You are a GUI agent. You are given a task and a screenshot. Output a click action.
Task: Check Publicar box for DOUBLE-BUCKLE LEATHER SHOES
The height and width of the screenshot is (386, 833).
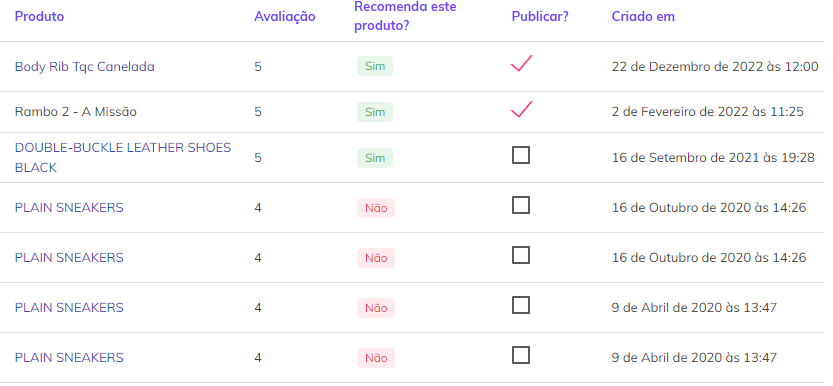click(521, 156)
